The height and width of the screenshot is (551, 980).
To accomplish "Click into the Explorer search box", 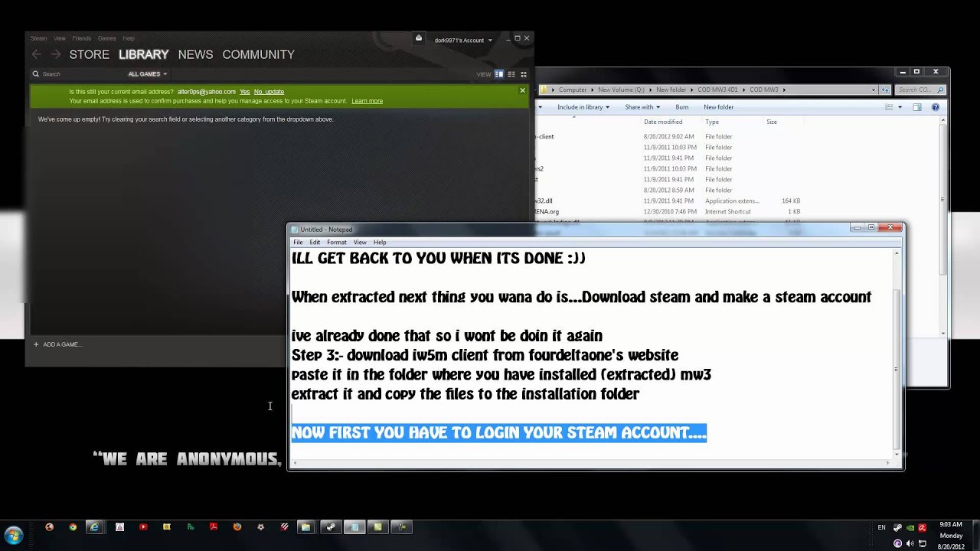I will point(920,90).
